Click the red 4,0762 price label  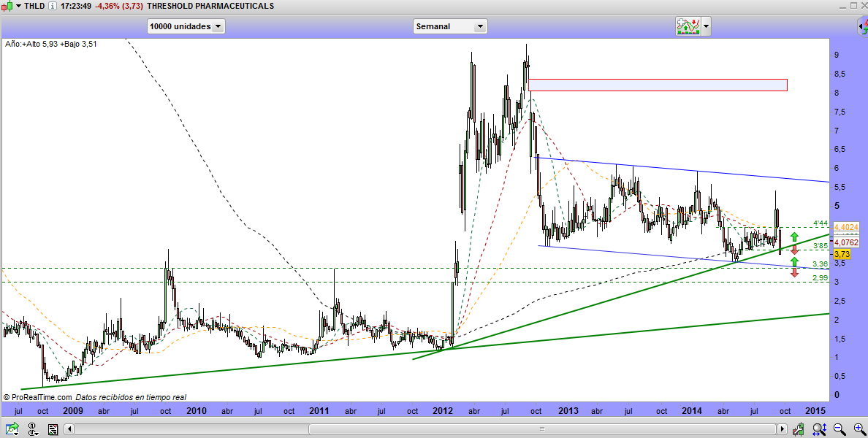(x=846, y=242)
